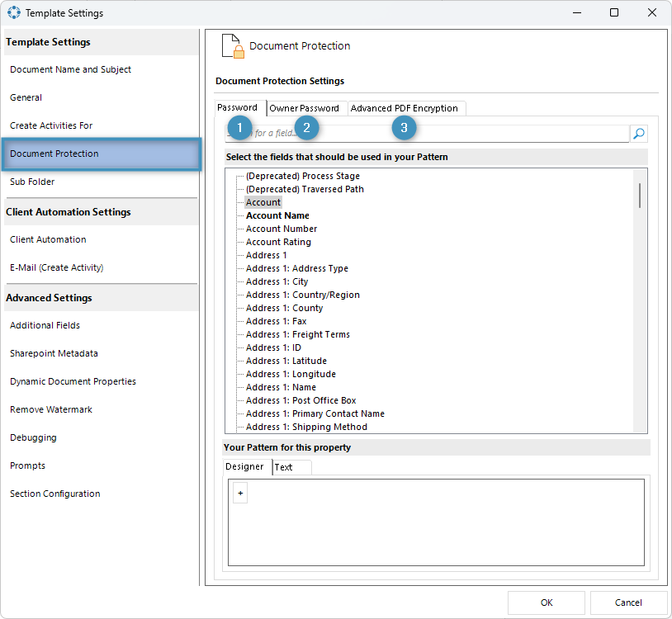Select Address 1: City field

coord(277,282)
